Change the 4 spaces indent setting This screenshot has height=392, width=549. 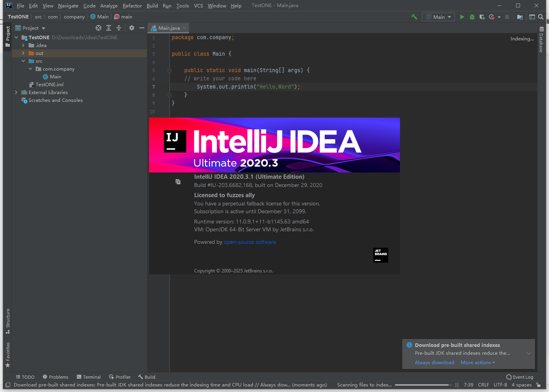(x=522, y=385)
